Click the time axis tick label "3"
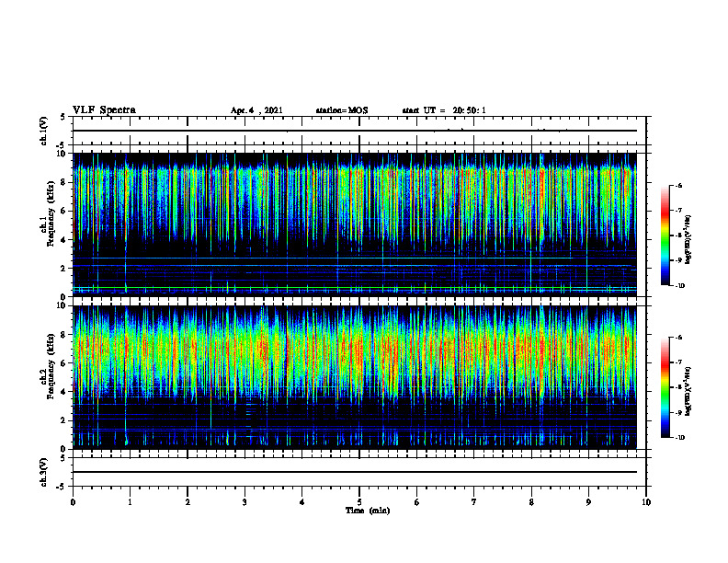Viewport: 728px width, 563px height. point(245,502)
